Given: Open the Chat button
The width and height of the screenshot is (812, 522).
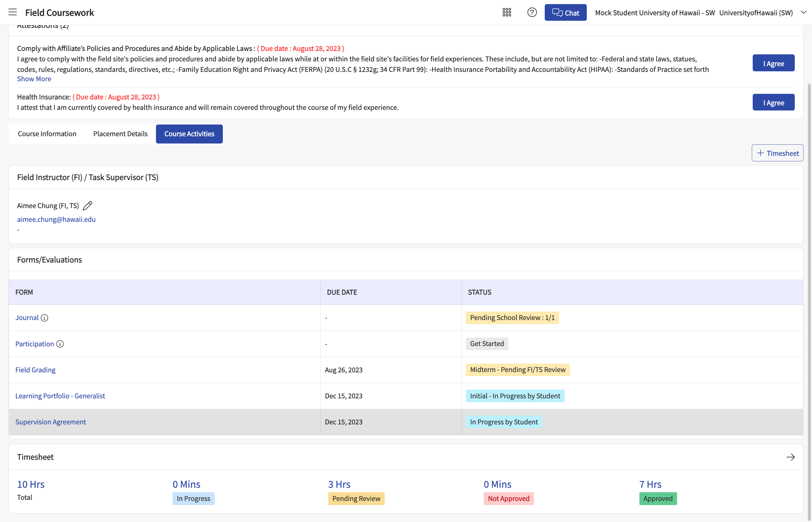Looking at the screenshot, I should [x=565, y=13].
